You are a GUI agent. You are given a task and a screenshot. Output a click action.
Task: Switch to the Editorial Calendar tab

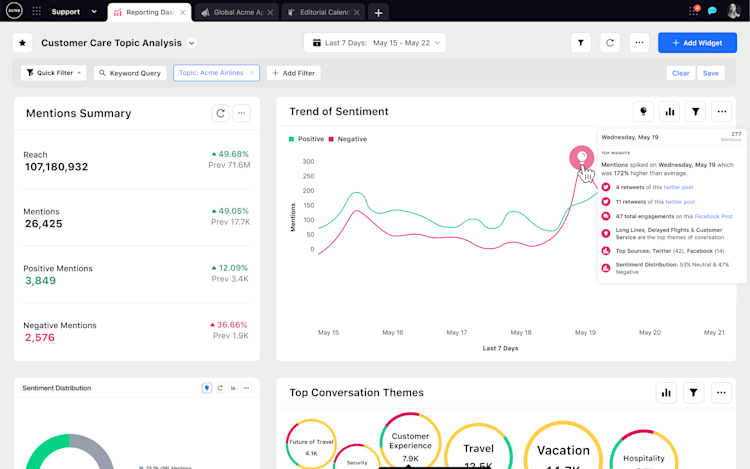point(324,12)
